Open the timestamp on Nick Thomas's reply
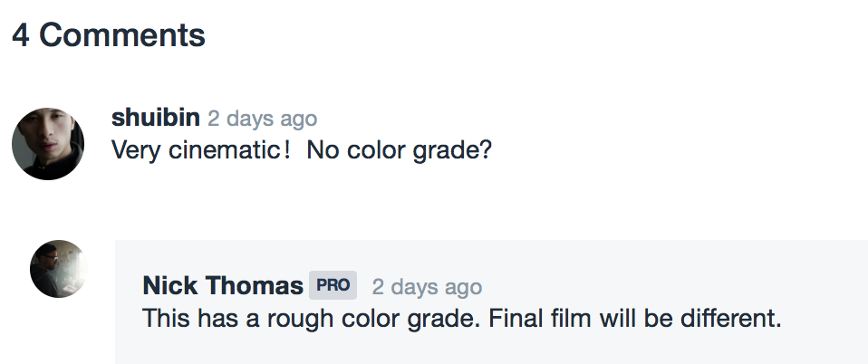Screen dimensions: 868x364 [427, 286]
